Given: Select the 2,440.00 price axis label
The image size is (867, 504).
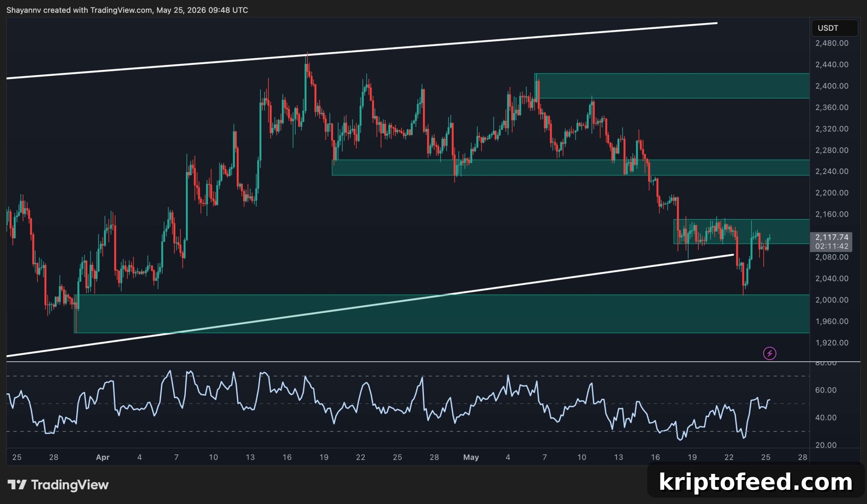Looking at the screenshot, I should pyautogui.click(x=832, y=65).
